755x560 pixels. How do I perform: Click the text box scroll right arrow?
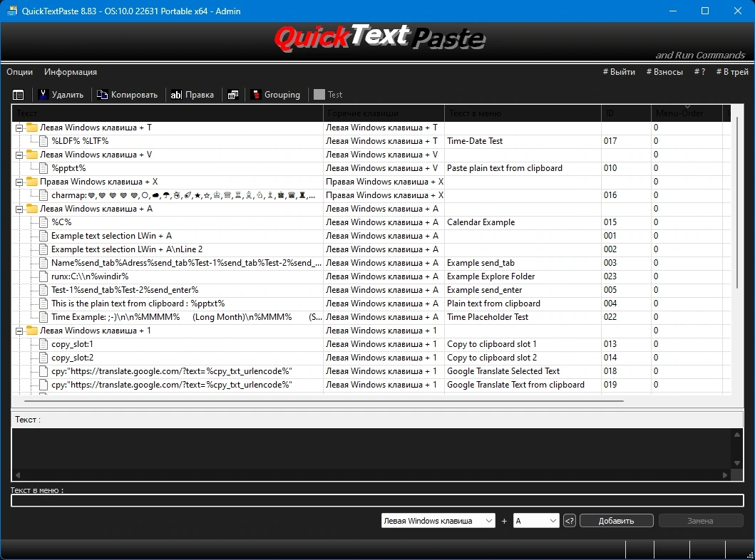725,475
